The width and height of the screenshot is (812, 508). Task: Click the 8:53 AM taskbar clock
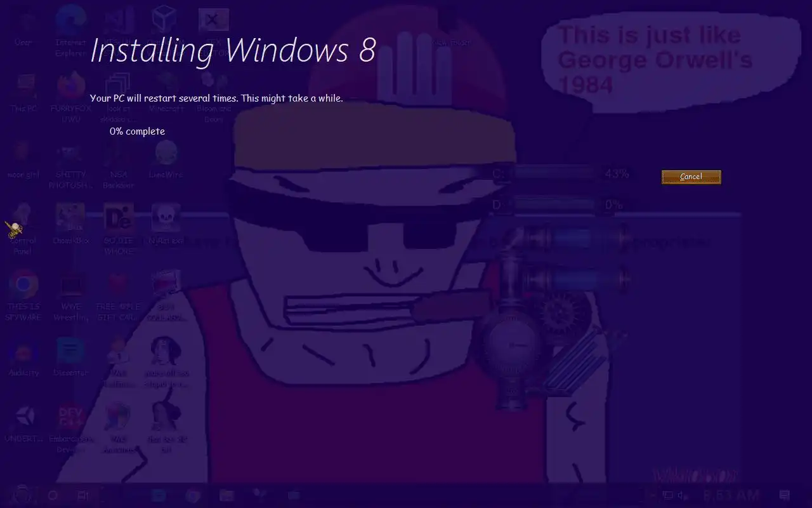click(x=731, y=495)
